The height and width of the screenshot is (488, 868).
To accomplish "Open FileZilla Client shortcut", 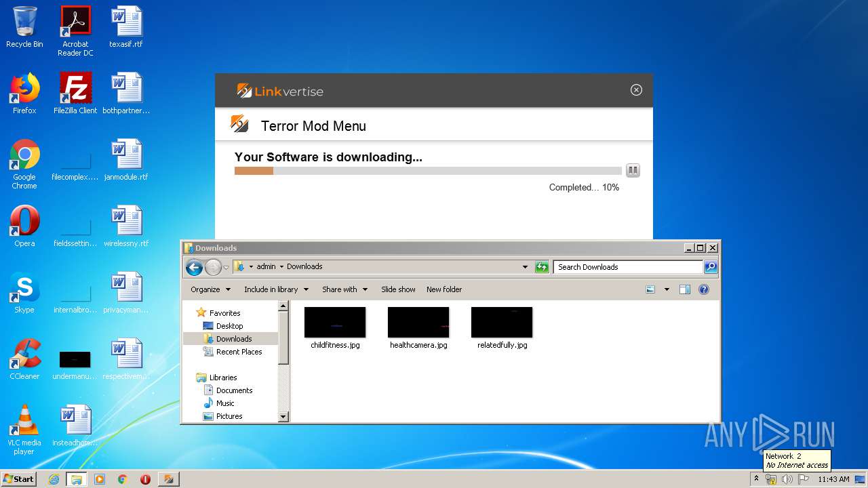I will (x=75, y=94).
